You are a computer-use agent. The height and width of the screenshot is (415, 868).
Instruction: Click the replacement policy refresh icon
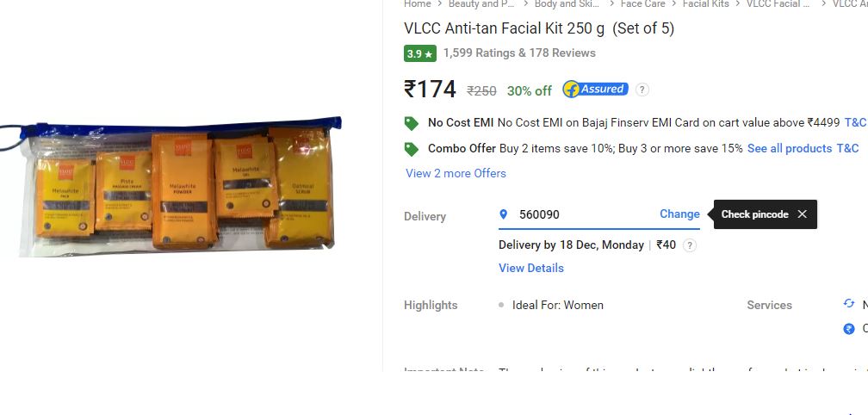click(849, 303)
